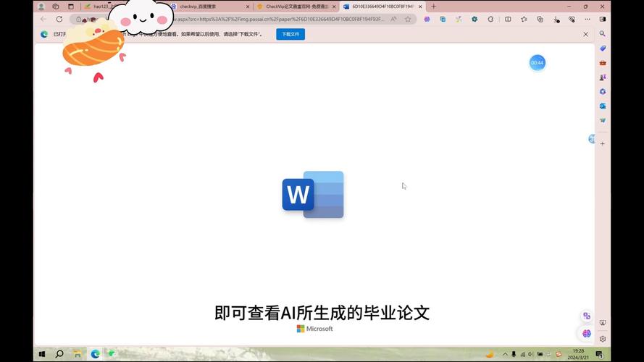The height and width of the screenshot is (362, 644).
Task: Open sidebar screen cast icon at bottom
Action: tap(603, 323)
